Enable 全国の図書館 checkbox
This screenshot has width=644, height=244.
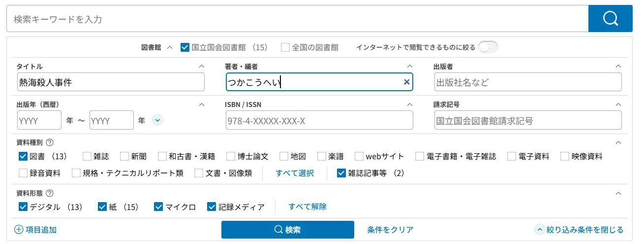tap(285, 47)
